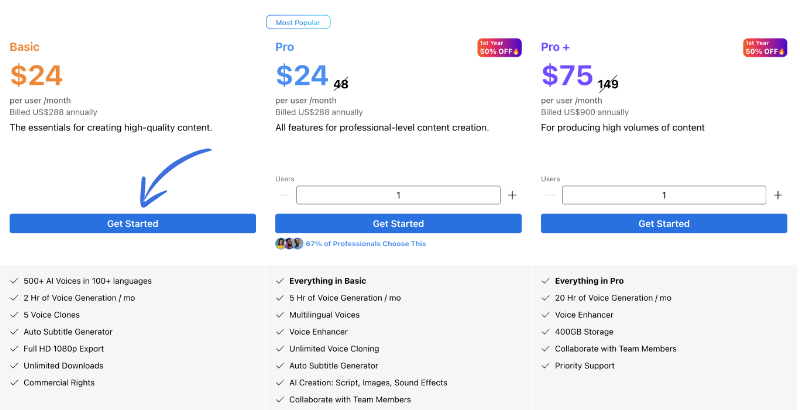Click the Most Popular badge
Screen dimensions: 800x410
tap(298, 21)
